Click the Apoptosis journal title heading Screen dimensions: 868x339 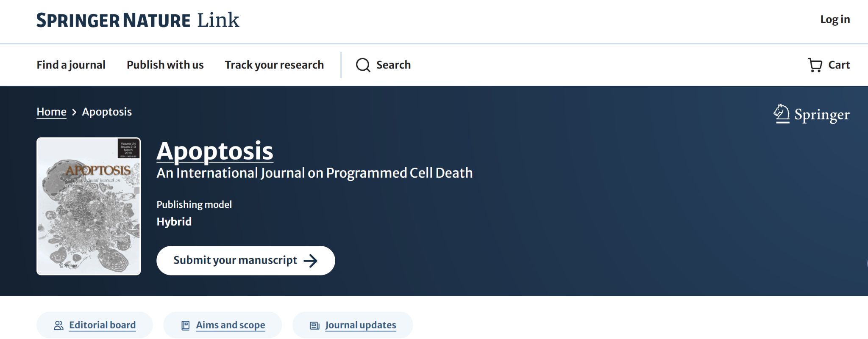215,151
